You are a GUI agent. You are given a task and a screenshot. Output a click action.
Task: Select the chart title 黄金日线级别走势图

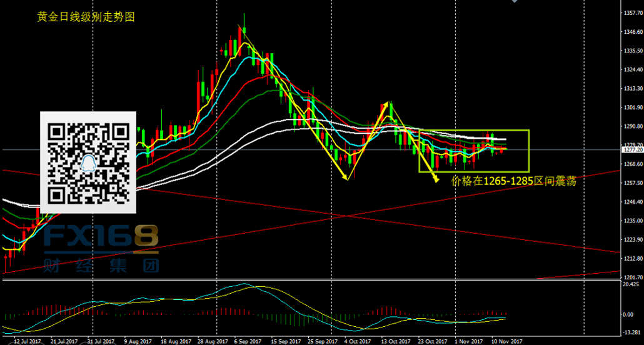click(x=86, y=17)
